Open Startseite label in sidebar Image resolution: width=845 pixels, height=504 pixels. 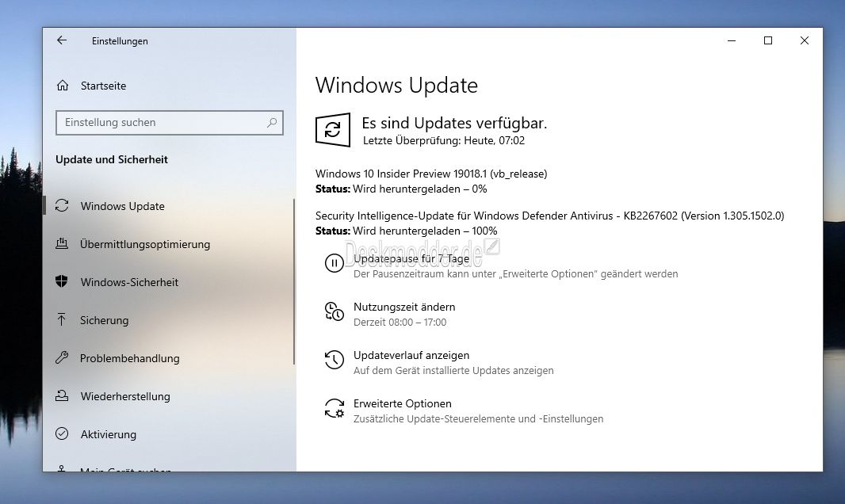click(104, 86)
